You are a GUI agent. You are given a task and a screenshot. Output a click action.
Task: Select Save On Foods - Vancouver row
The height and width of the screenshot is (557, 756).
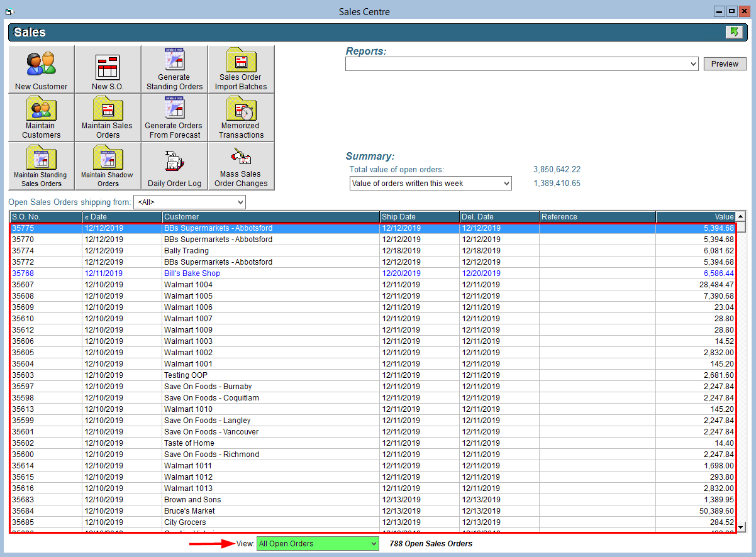[x=373, y=432]
